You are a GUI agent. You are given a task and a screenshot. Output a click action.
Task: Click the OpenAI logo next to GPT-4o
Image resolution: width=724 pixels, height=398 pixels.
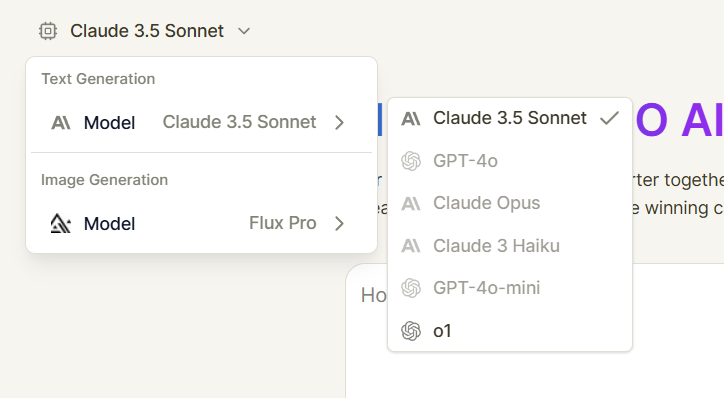point(411,161)
